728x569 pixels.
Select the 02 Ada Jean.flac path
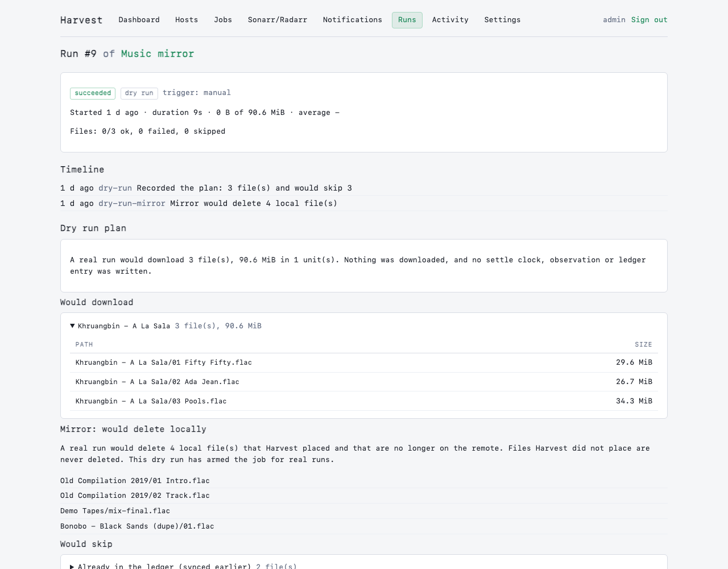coord(158,382)
